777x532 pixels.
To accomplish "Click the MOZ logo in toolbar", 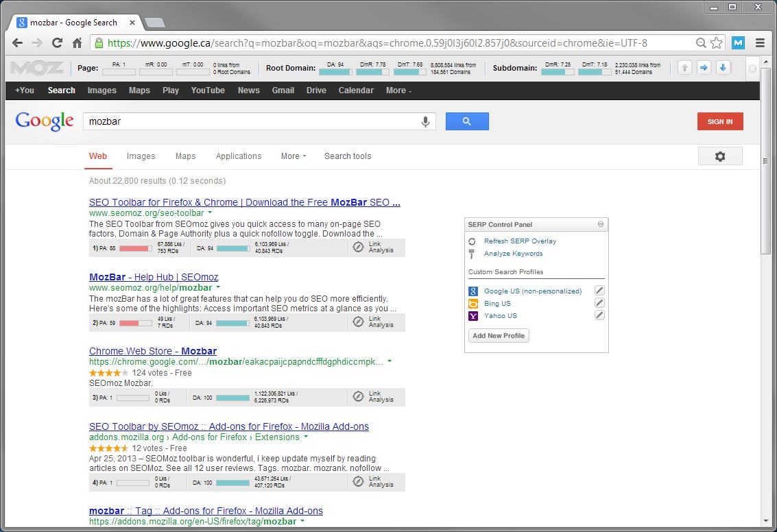I will coord(36,68).
